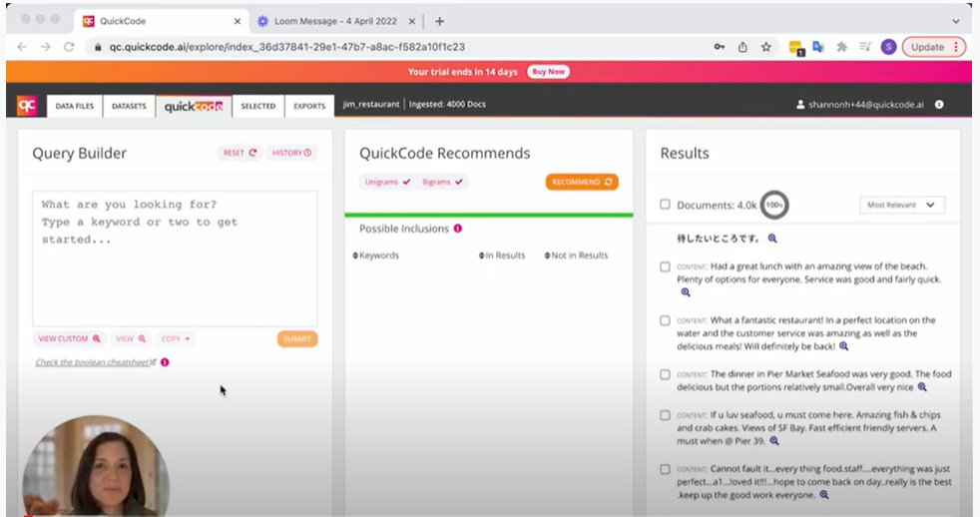980x517 pixels.
Task: Switch to the Loom Message browser tab
Action: click(x=335, y=21)
